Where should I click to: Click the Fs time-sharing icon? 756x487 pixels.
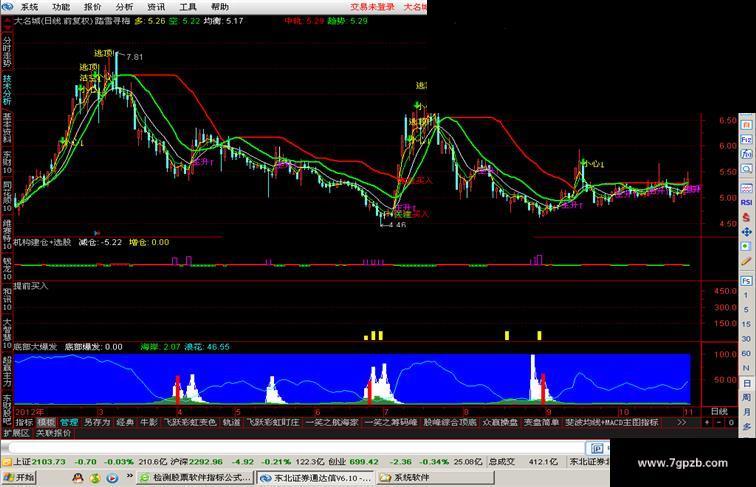[746, 281]
